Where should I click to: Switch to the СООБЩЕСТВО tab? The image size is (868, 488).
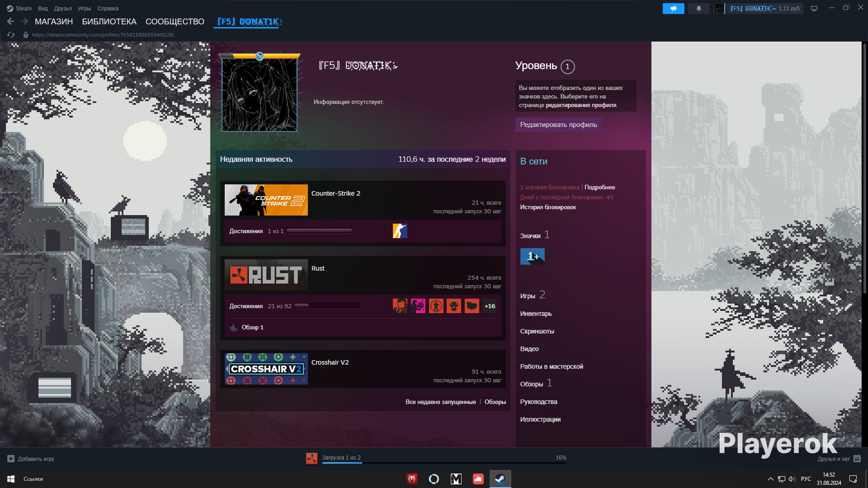[175, 21]
